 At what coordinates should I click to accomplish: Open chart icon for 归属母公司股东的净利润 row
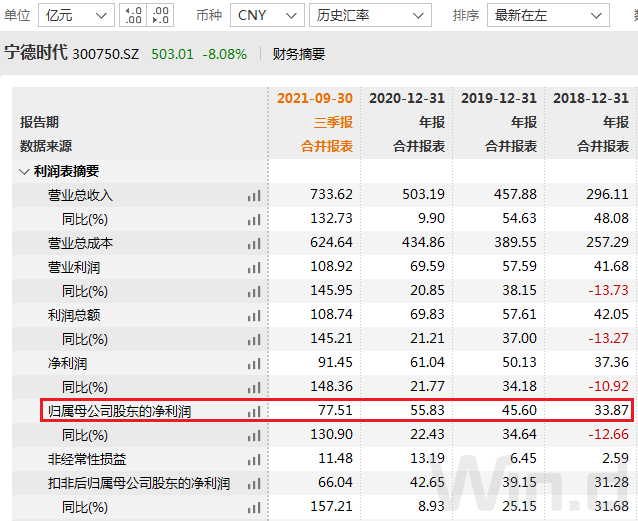click(x=254, y=412)
